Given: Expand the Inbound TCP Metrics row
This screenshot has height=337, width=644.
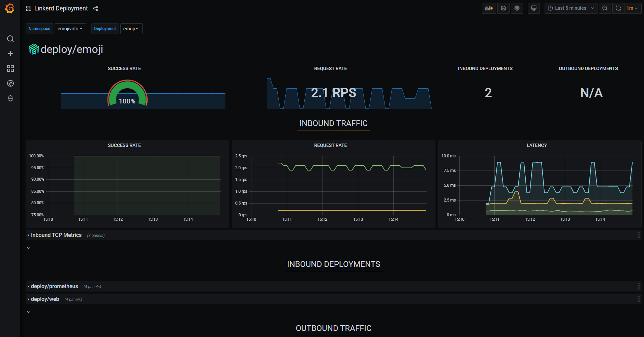Looking at the screenshot, I should (56, 235).
